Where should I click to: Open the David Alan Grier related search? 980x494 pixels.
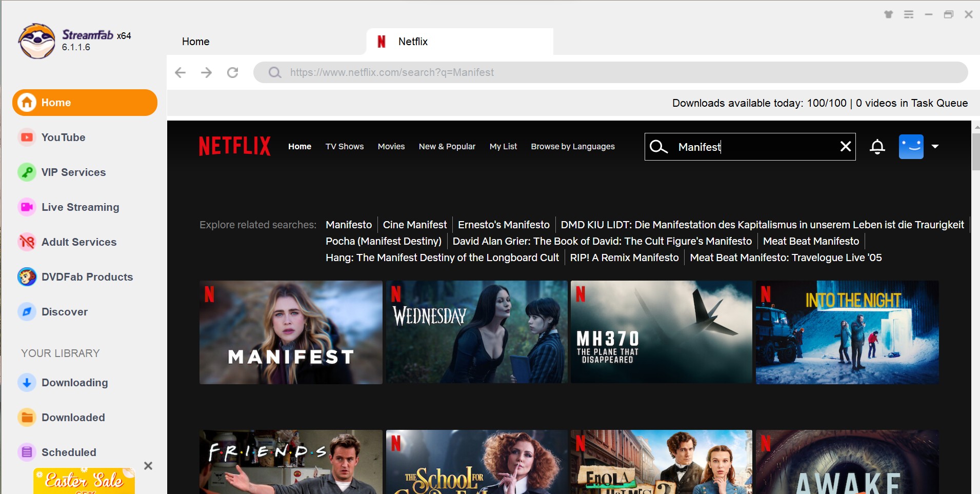[x=602, y=241]
